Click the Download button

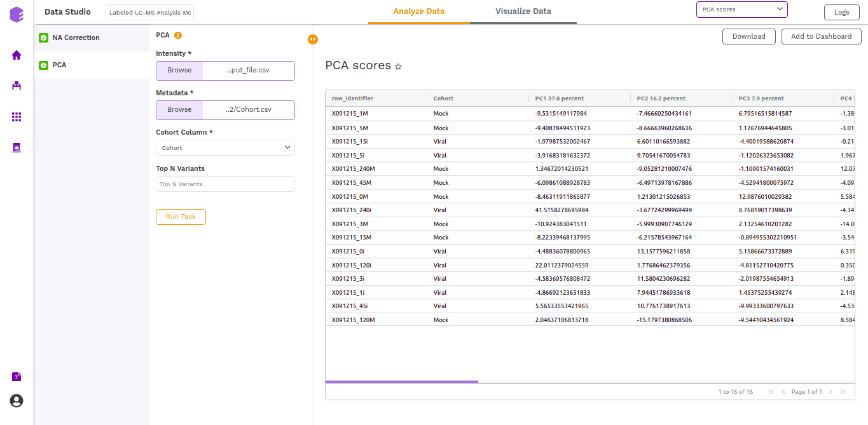(x=749, y=36)
